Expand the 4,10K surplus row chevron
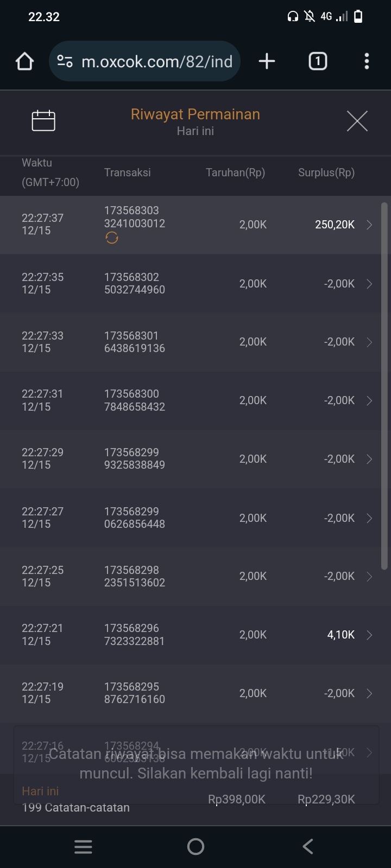This screenshot has height=868, width=391. tap(369, 635)
